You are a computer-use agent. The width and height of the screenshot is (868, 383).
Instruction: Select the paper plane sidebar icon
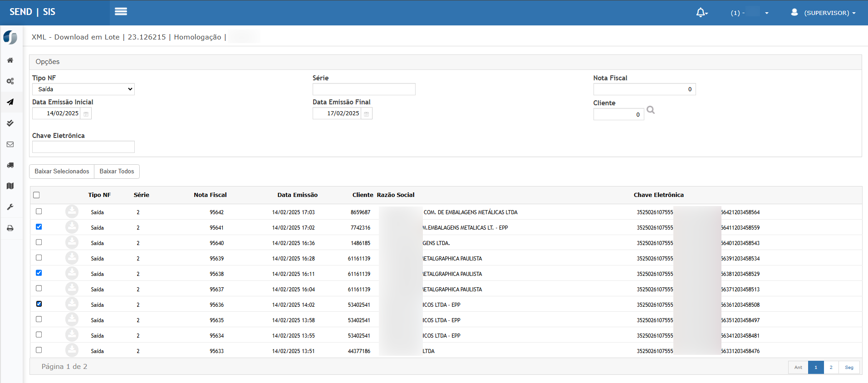(10, 102)
